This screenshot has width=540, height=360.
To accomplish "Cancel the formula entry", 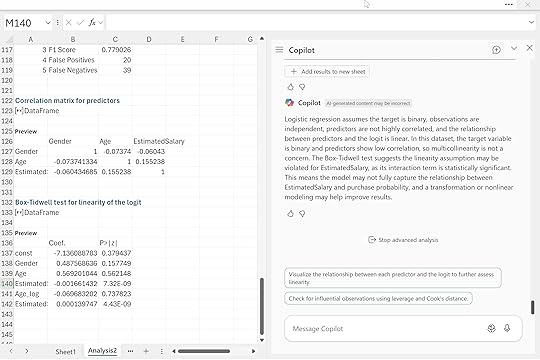I will coord(69,23).
